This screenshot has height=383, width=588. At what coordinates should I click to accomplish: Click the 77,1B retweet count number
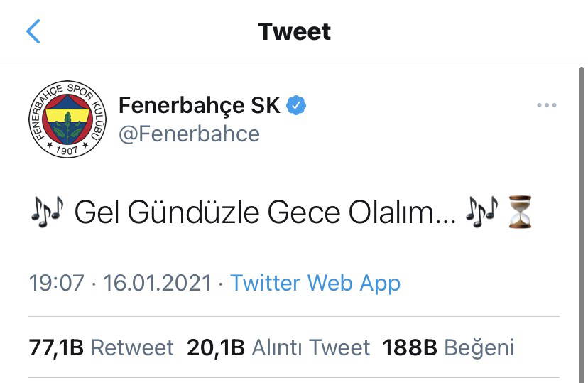pyautogui.click(x=56, y=347)
